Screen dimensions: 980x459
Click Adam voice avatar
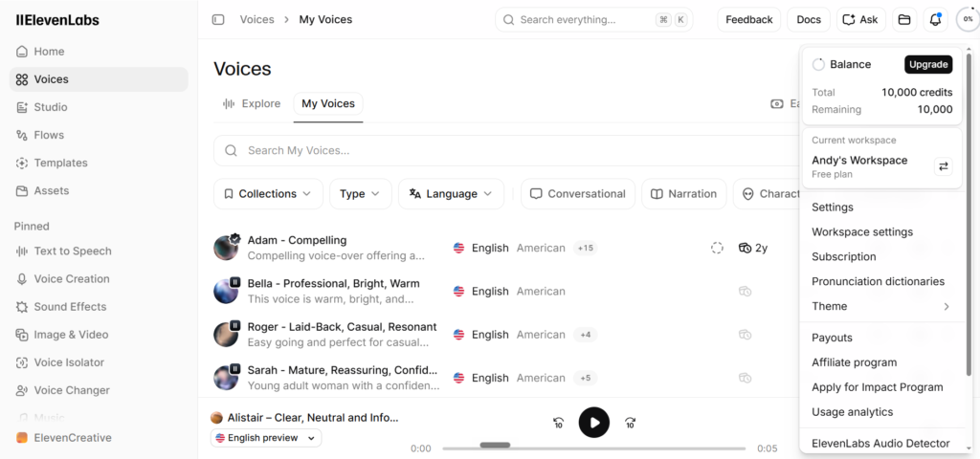tap(226, 248)
